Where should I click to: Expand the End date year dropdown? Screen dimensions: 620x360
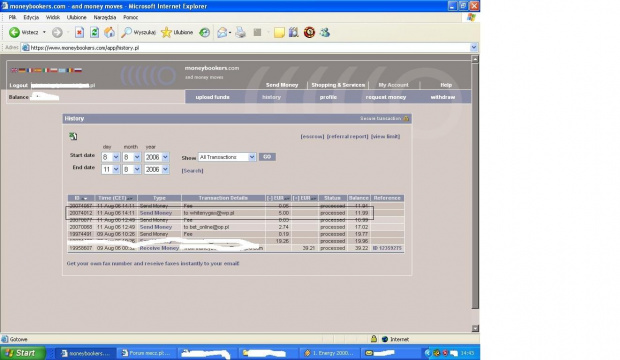[165, 170]
